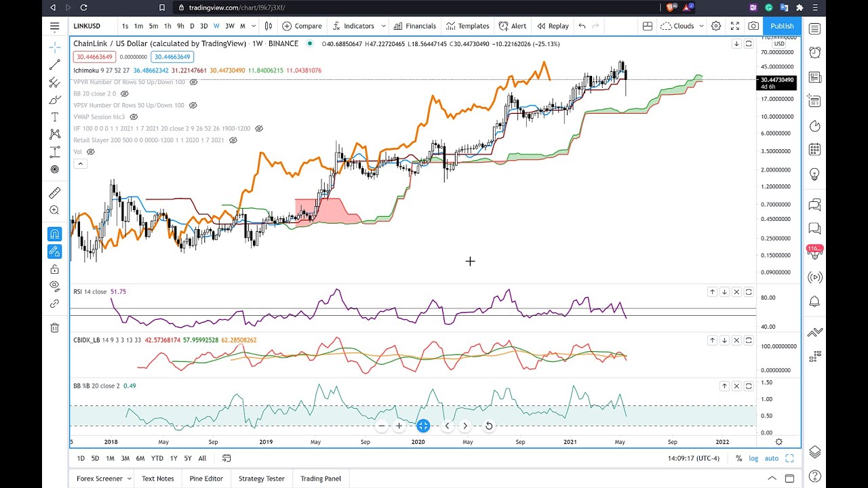
Task: Select the zoom in tool
Action: click(55, 210)
